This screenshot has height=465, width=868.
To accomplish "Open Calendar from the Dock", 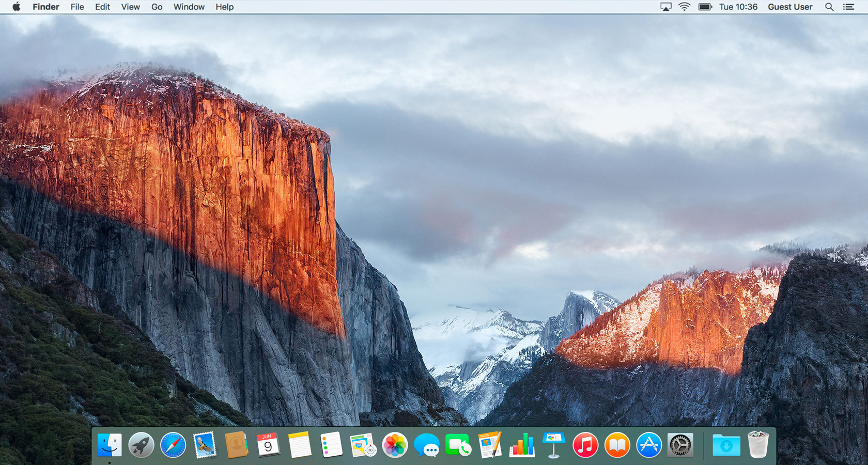I will pos(268,445).
